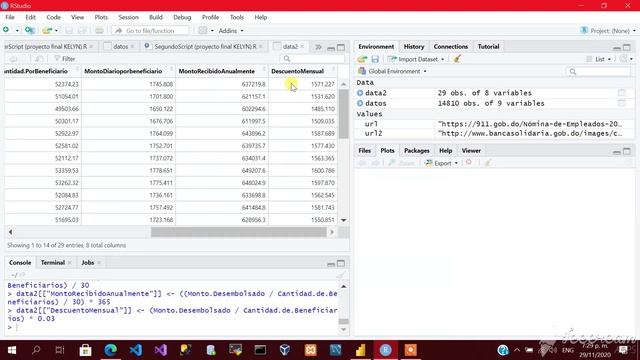Click horizontal scrollbar left arrow in viewer
The image size is (640, 360).
click(10, 232)
